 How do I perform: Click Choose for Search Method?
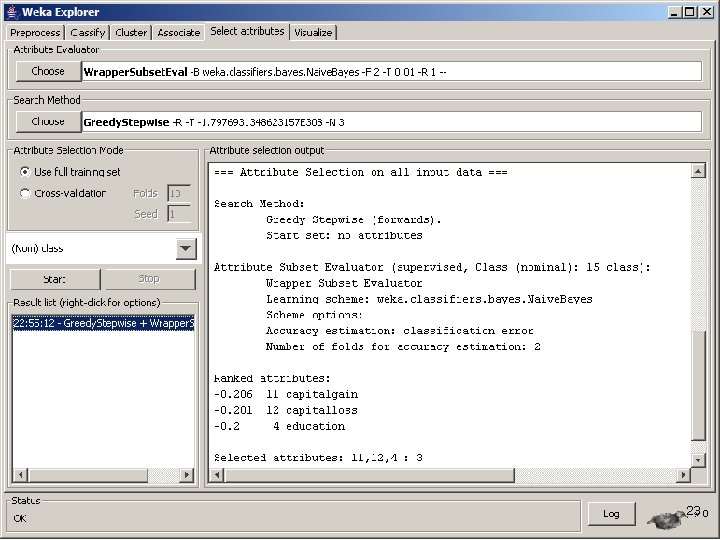point(48,121)
